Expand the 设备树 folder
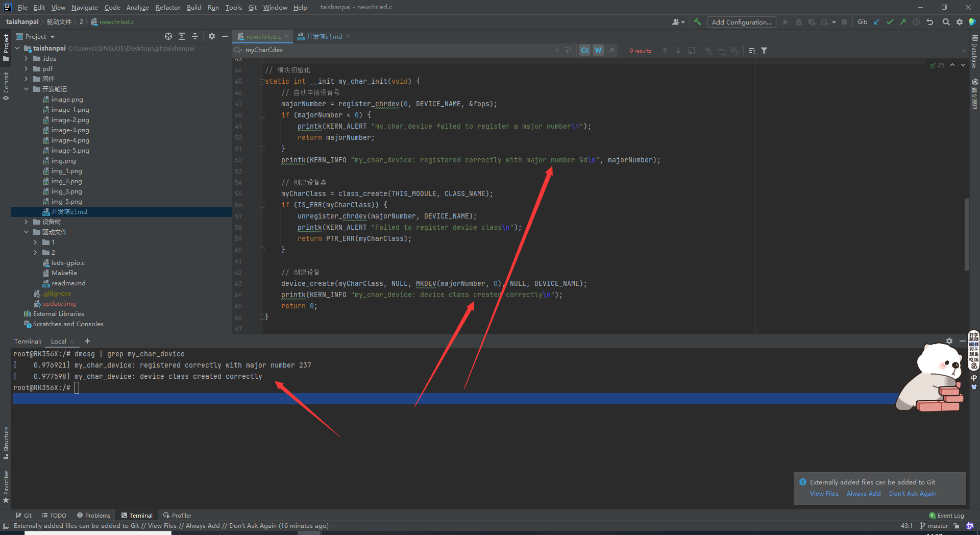 point(27,222)
